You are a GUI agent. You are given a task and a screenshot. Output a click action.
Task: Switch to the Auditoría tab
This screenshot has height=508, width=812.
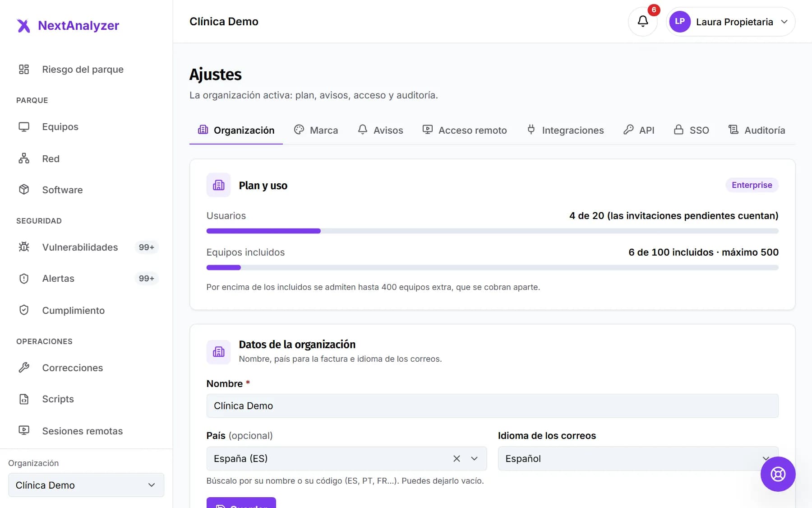pyautogui.click(x=757, y=130)
